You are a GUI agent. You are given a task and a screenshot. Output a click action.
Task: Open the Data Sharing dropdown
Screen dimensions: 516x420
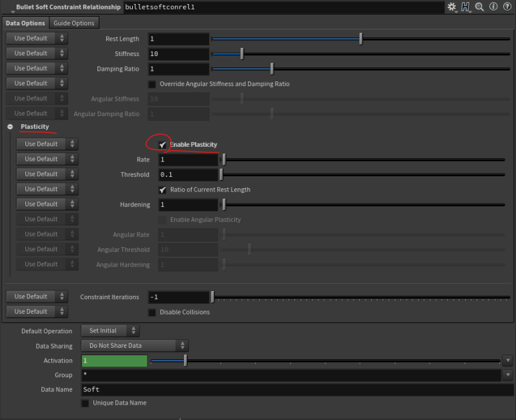[x=135, y=346]
